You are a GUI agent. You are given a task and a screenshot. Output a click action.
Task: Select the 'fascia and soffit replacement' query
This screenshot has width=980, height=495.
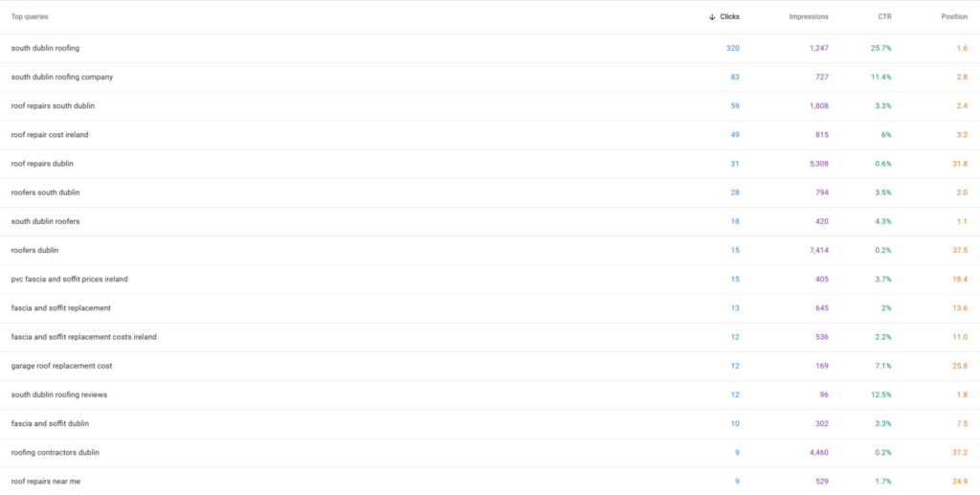[60, 308]
